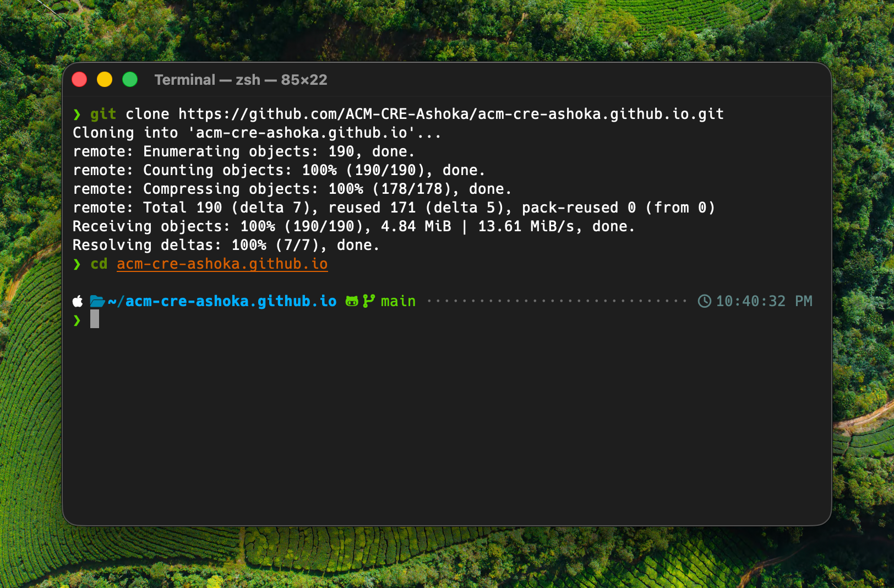The height and width of the screenshot is (588, 894).
Task: Click the 'Cloning into' output line
Action: (x=257, y=133)
